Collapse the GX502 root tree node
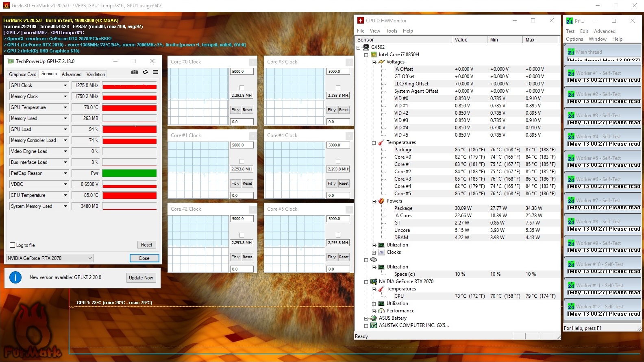Screen dimensions: 644x362 coord(358,47)
